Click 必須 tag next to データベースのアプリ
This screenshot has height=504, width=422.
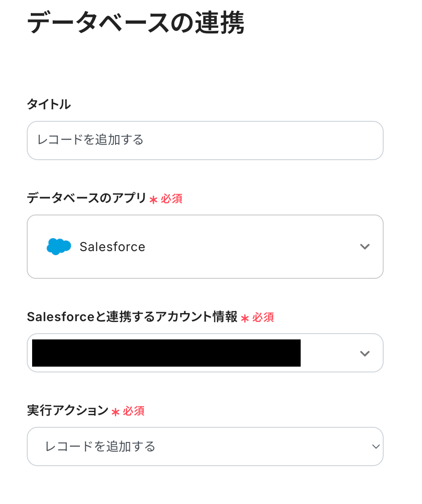tap(172, 199)
